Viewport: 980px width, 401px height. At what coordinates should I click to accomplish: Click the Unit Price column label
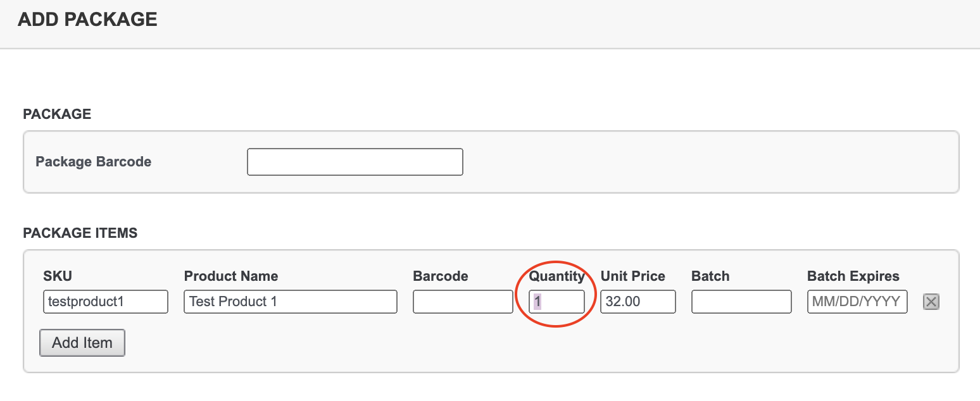[633, 276]
